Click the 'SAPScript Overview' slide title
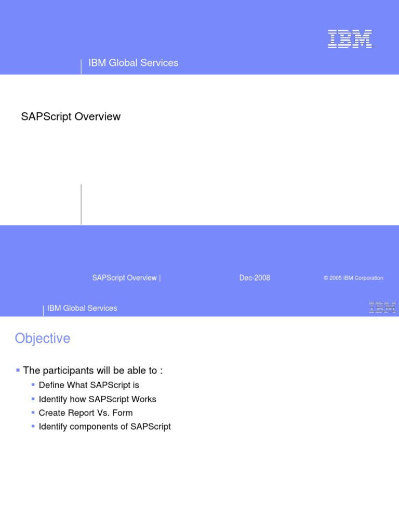The image size is (399, 532). pos(71,116)
